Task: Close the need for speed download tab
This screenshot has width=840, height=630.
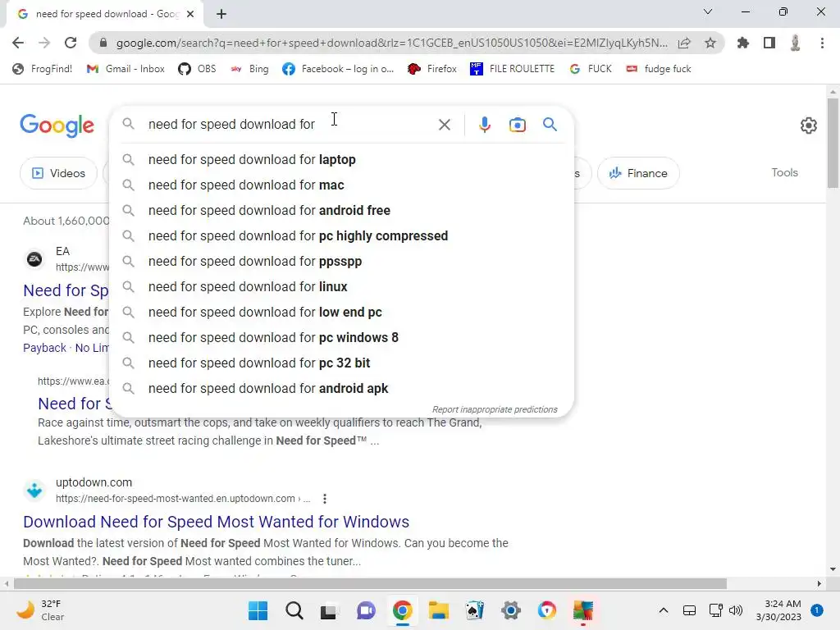Action: pos(190,14)
